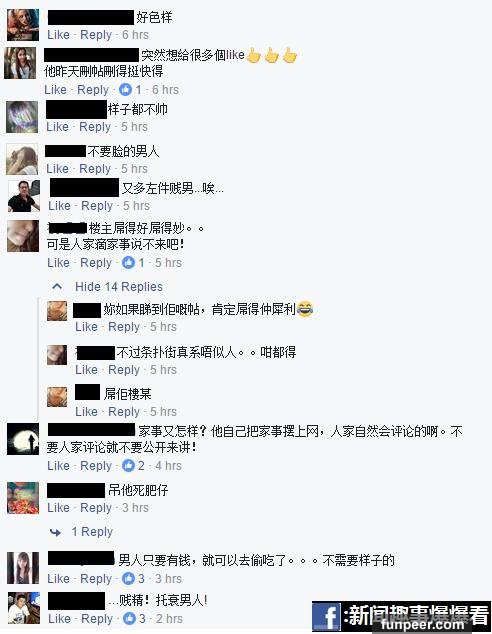This screenshot has width=492, height=634.
Task: Like the 不要脸的男人 comment
Action: point(57,169)
